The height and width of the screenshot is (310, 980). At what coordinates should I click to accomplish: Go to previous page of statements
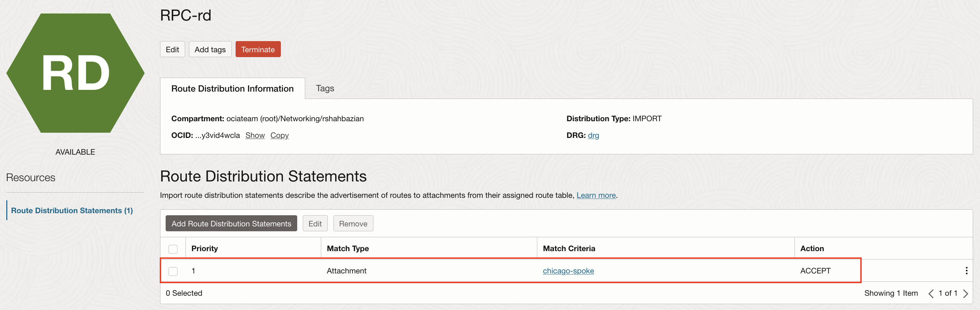931,293
